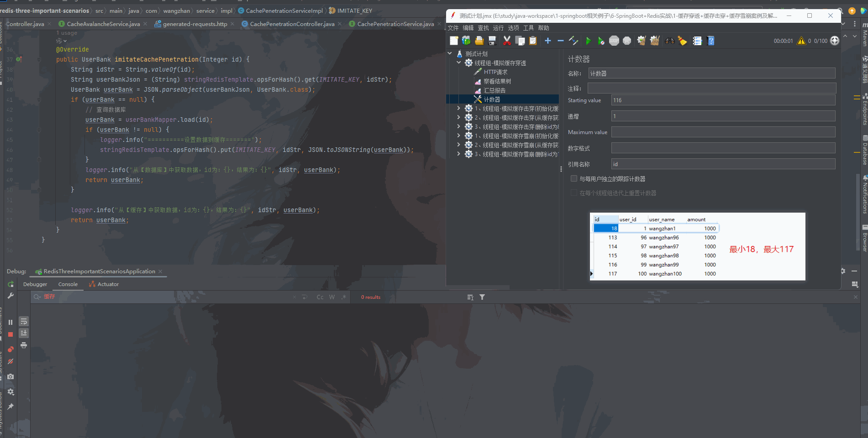
Task: Save the test plan with the disk icon
Action: click(x=493, y=41)
